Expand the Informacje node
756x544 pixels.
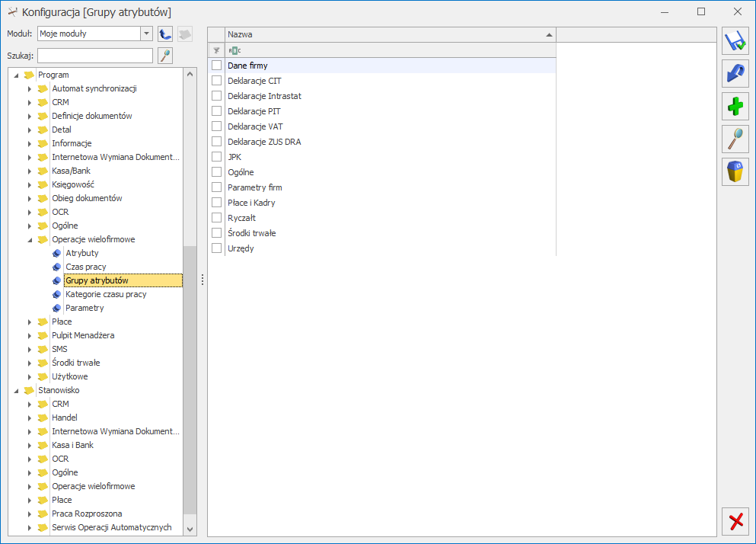(x=30, y=144)
